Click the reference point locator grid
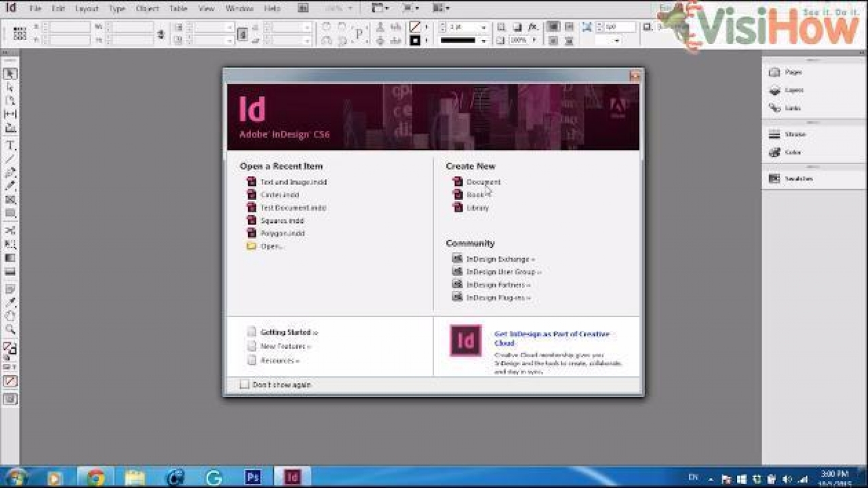Image resolution: width=868 pixels, height=488 pixels. tap(20, 34)
